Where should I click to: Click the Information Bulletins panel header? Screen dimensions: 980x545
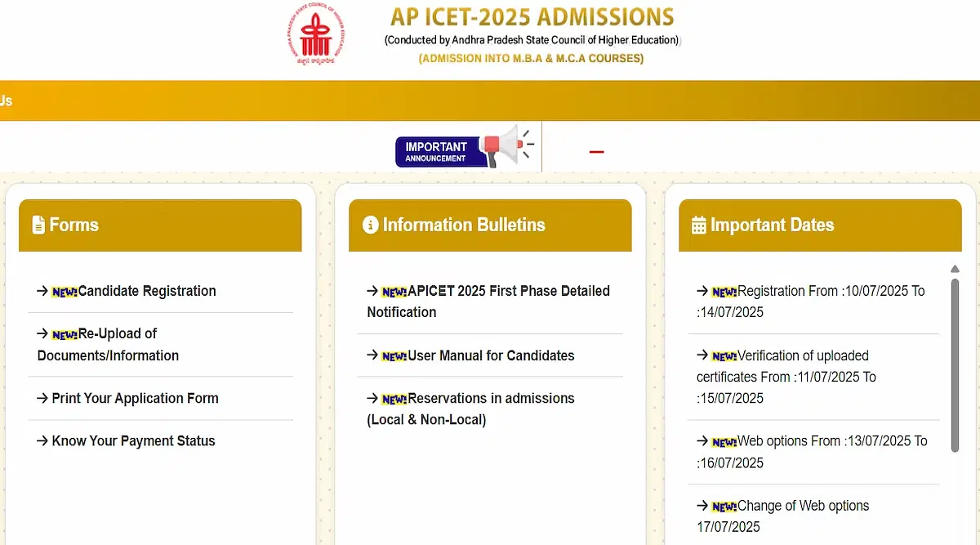(490, 225)
